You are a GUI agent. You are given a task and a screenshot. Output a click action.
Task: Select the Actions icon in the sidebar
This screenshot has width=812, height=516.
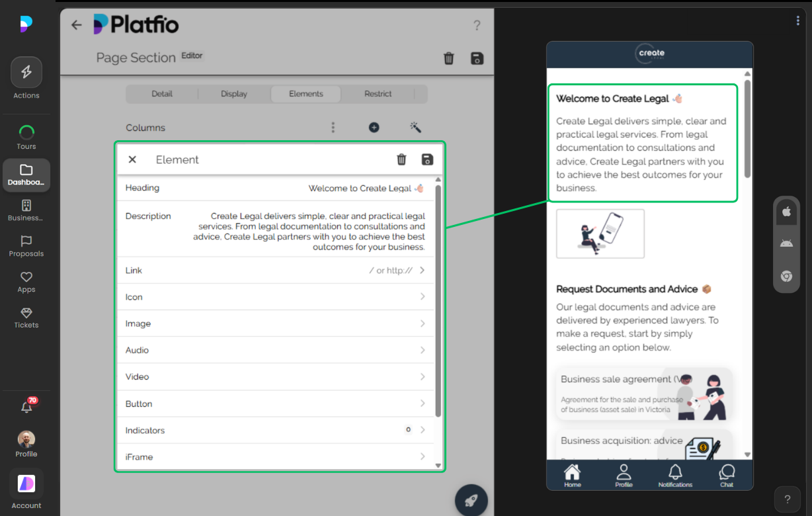click(26, 71)
